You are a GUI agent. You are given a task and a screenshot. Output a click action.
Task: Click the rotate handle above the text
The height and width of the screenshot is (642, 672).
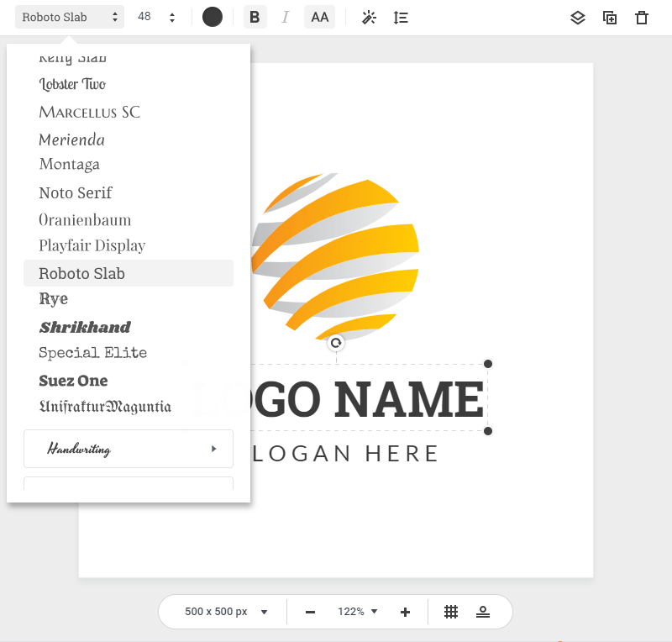pos(336,343)
